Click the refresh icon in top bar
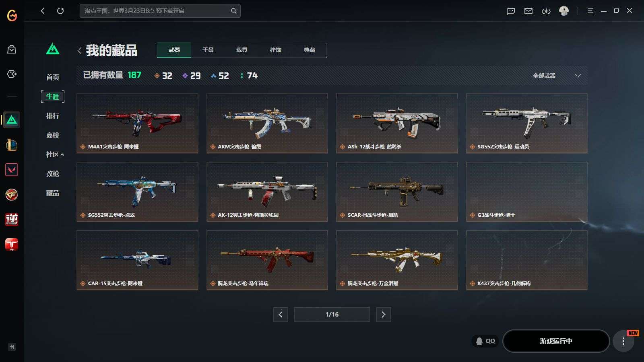This screenshot has width=644, height=362. coord(60,11)
